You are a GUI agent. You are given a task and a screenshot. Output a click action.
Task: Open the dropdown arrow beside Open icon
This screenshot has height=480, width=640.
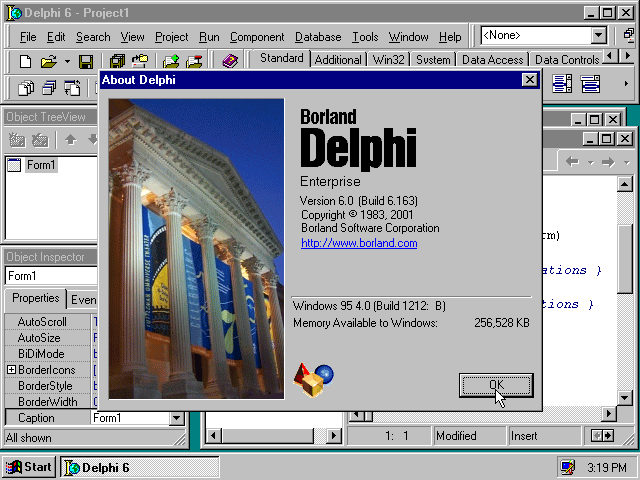coord(67,62)
